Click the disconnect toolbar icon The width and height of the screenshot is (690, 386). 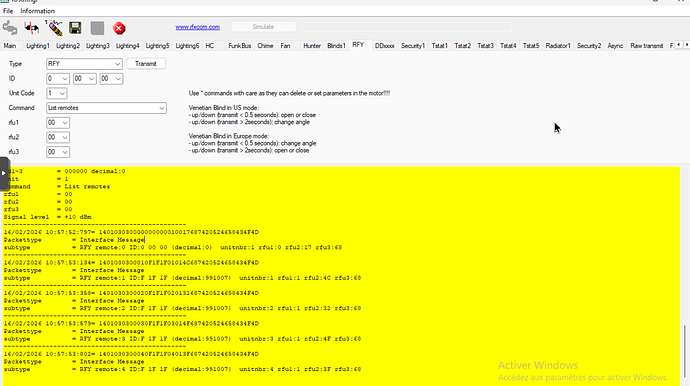[32, 28]
